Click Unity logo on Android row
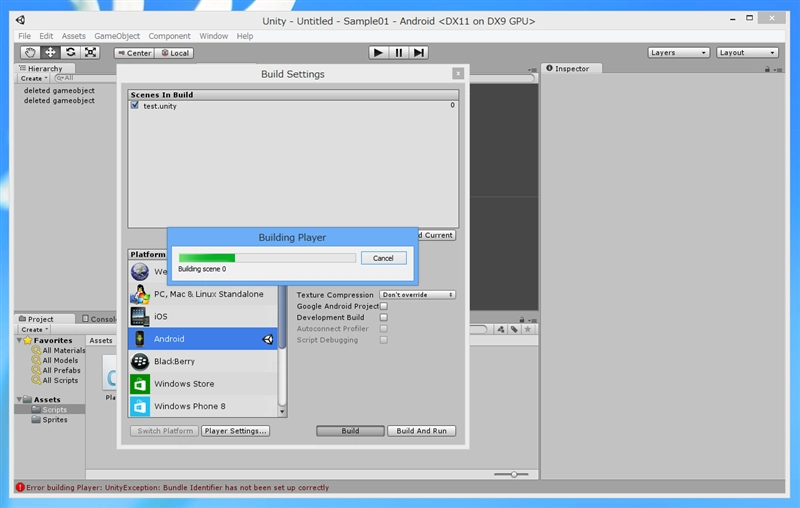The image size is (800, 508). pos(268,339)
